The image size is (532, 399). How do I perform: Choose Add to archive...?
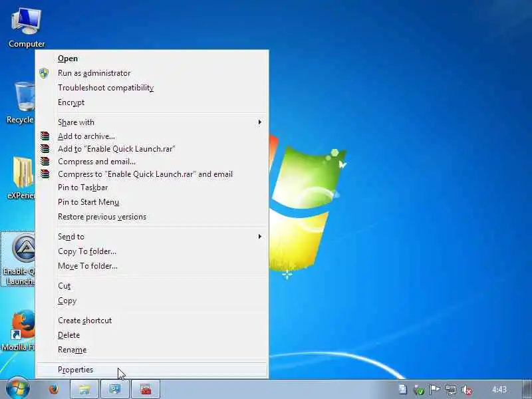(152, 136)
